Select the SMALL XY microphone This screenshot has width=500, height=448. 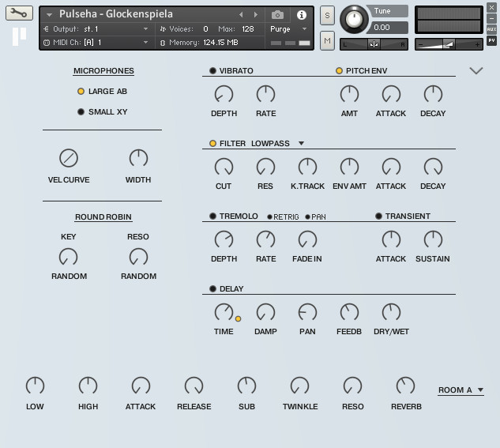tap(81, 112)
